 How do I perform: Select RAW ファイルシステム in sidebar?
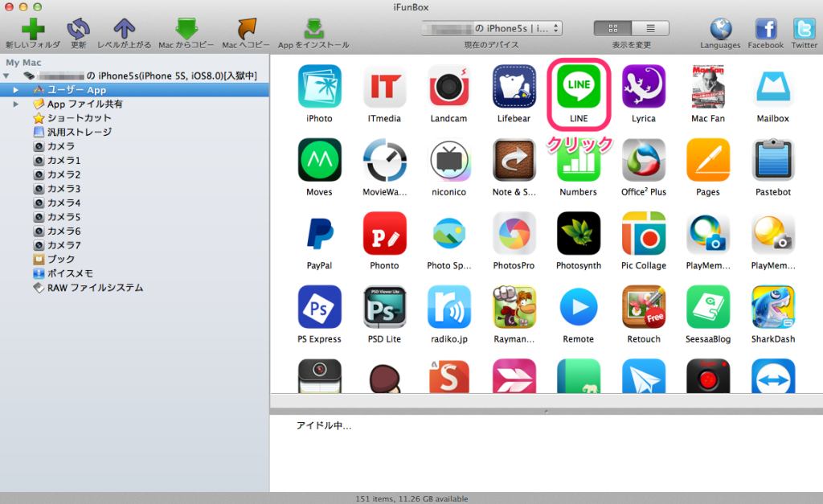[94, 288]
